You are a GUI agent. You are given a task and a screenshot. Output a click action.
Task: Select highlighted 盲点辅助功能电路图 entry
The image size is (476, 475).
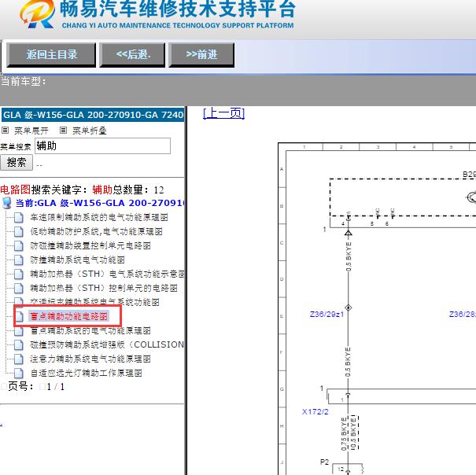[69, 316]
